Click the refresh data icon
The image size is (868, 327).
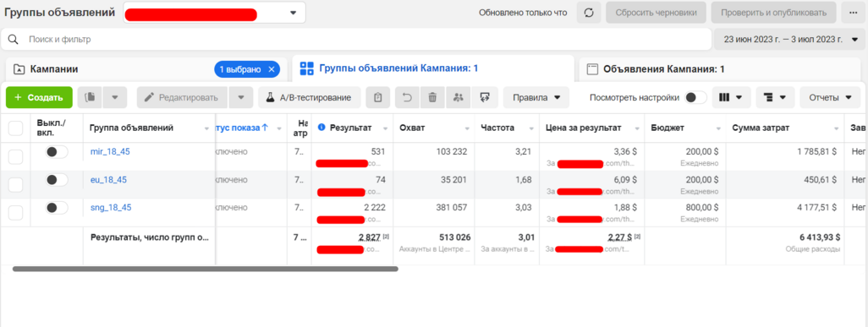589,12
